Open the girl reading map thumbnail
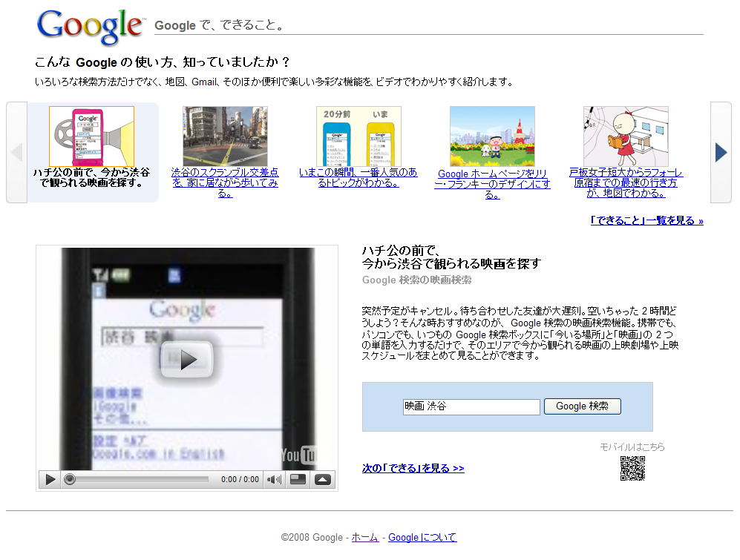The image size is (740, 560). click(626, 136)
